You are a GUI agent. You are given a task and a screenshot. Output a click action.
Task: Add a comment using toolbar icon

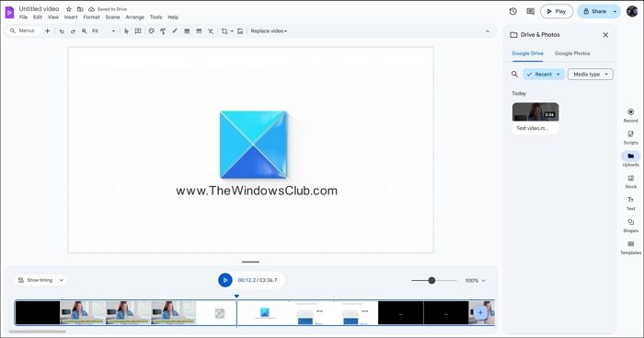pos(138,31)
